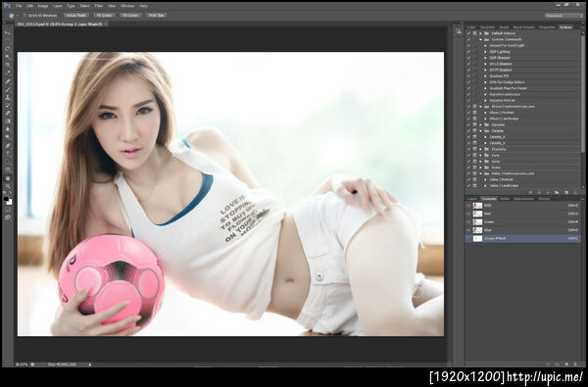
Task: Select the Lasso tool
Action: [8, 49]
